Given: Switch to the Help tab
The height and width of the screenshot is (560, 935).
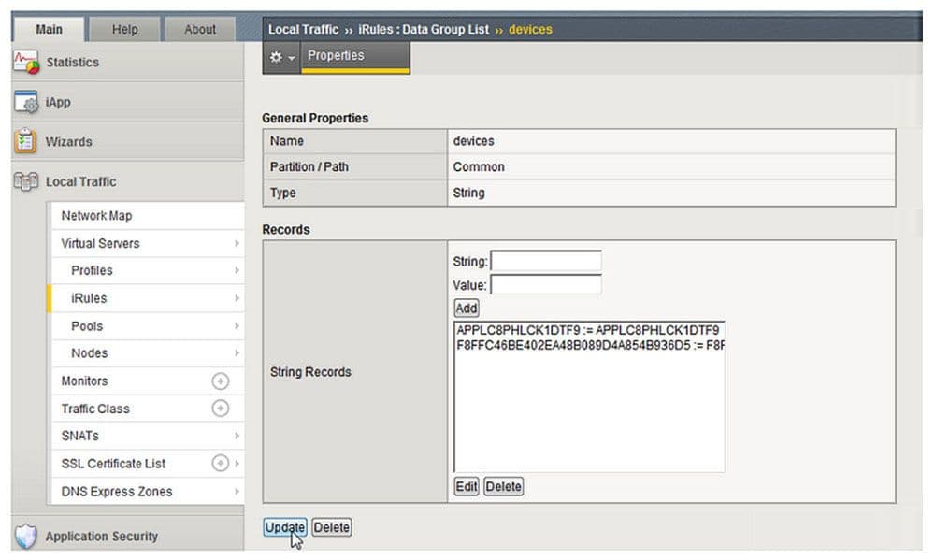Looking at the screenshot, I should (x=124, y=29).
